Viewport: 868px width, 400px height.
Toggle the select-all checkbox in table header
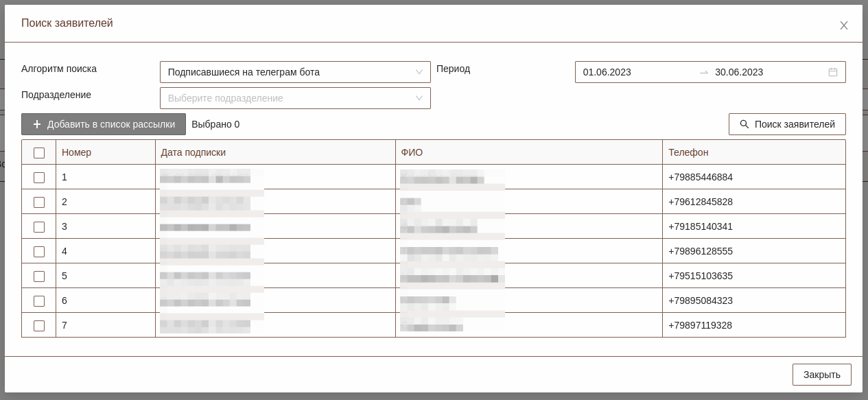39,152
